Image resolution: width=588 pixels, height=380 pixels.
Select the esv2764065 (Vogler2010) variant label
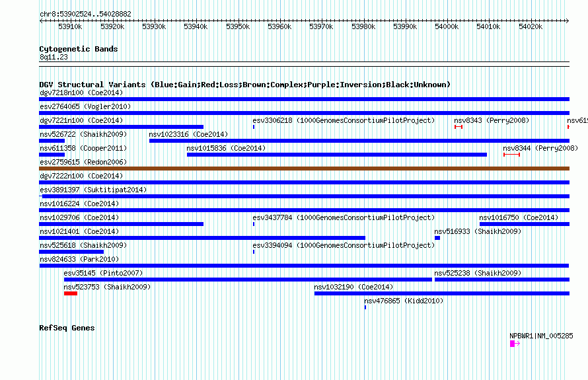[85, 106]
